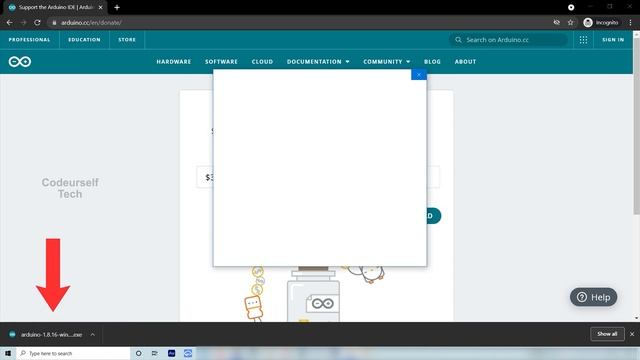The width and height of the screenshot is (640, 360).
Task: Close the Support the Arduino IDE tab
Action: point(100,7)
